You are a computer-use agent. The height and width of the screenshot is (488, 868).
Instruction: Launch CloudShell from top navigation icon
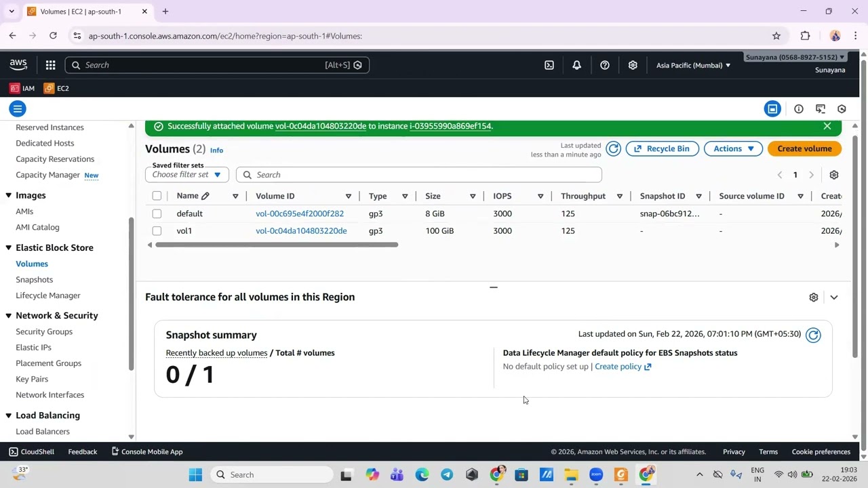549,65
